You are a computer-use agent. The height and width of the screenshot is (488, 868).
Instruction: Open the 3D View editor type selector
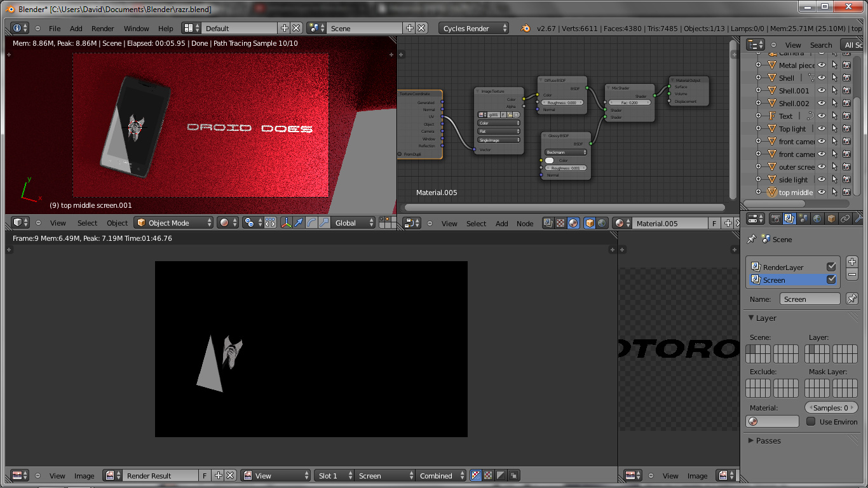(21, 222)
